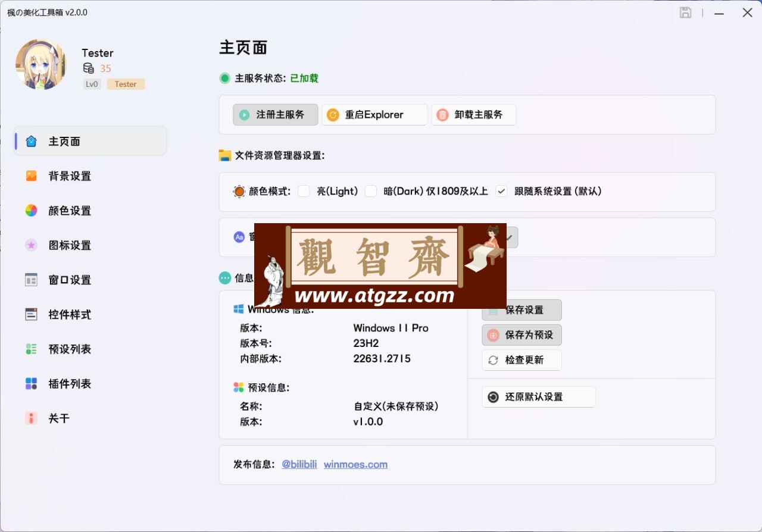Click the sun icon beside 颜色模式
The image size is (762, 532).
pyautogui.click(x=239, y=192)
